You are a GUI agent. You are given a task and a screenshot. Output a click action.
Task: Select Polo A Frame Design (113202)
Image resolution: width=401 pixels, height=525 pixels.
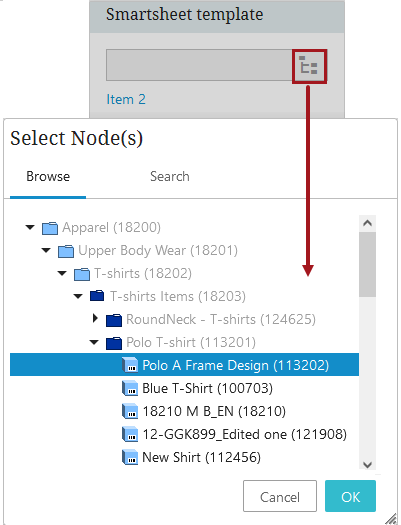coord(184,365)
